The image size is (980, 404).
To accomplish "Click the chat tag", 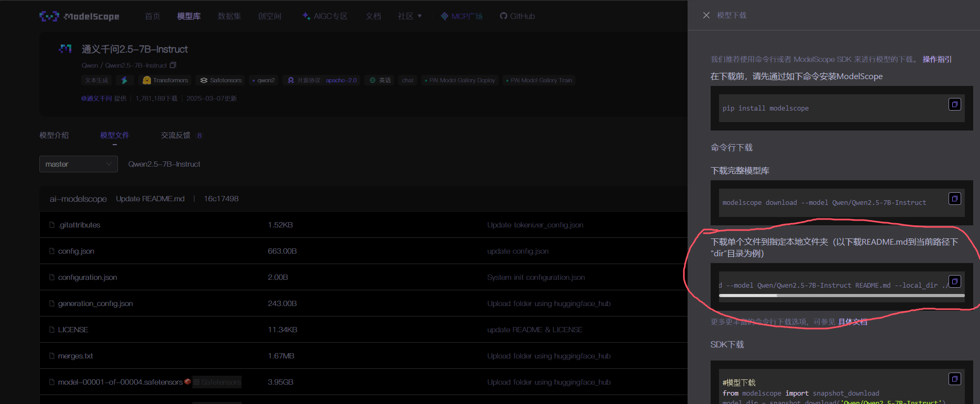I will [408, 80].
